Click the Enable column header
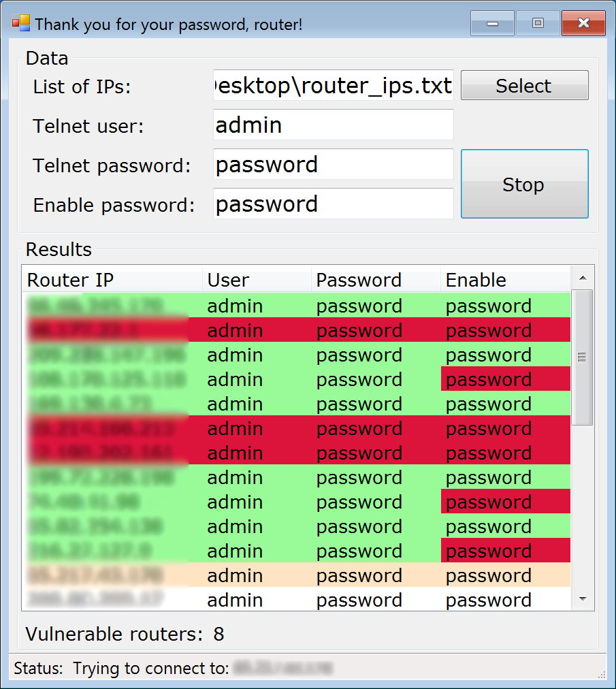Image resolution: width=616 pixels, height=689 pixels. pos(504,280)
